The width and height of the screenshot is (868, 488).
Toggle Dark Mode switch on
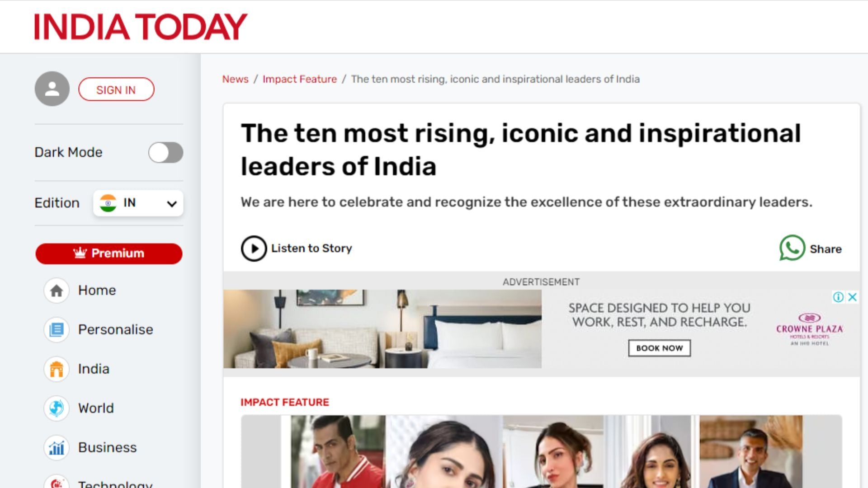click(166, 153)
